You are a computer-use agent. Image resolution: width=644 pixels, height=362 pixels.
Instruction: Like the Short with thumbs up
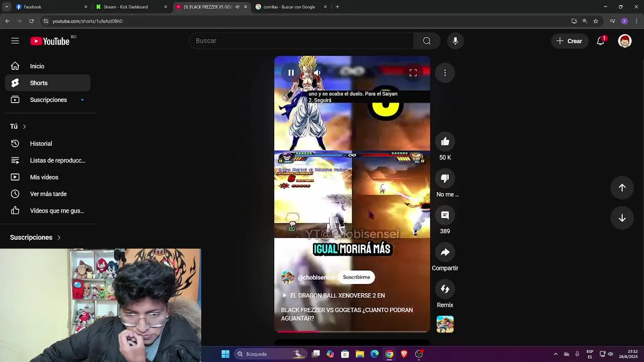tap(445, 142)
